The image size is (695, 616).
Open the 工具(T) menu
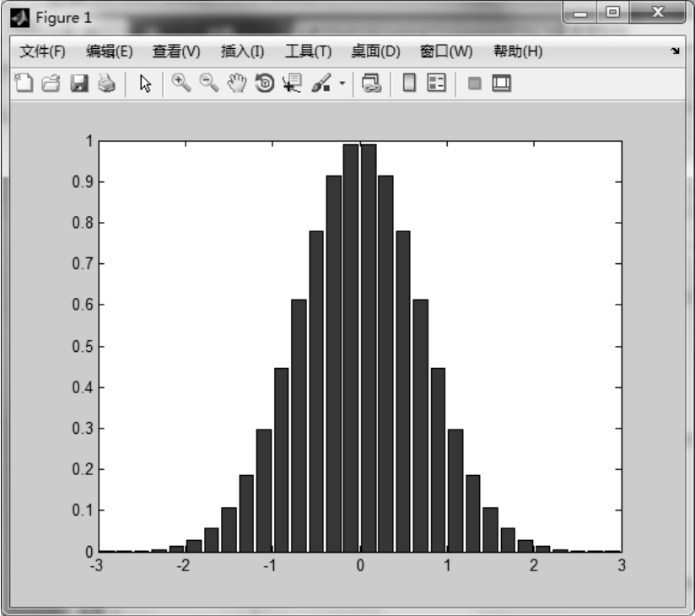pyautogui.click(x=308, y=52)
